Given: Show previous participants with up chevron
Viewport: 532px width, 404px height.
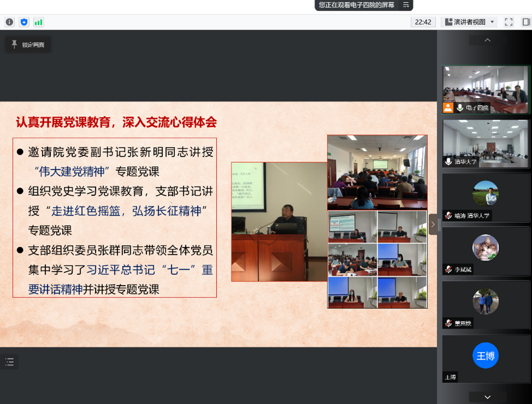Looking at the screenshot, I should coord(488,40).
